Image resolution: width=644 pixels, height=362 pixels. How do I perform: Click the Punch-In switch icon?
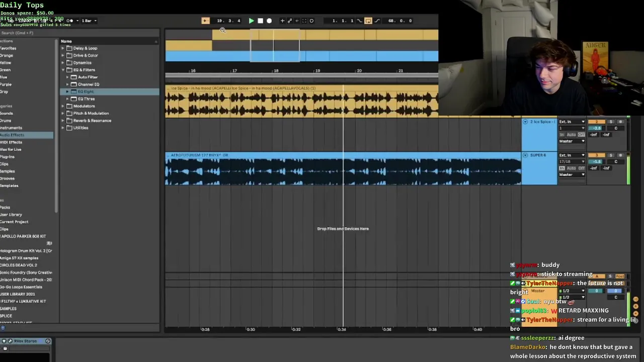pyautogui.click(x=359, y=21)
